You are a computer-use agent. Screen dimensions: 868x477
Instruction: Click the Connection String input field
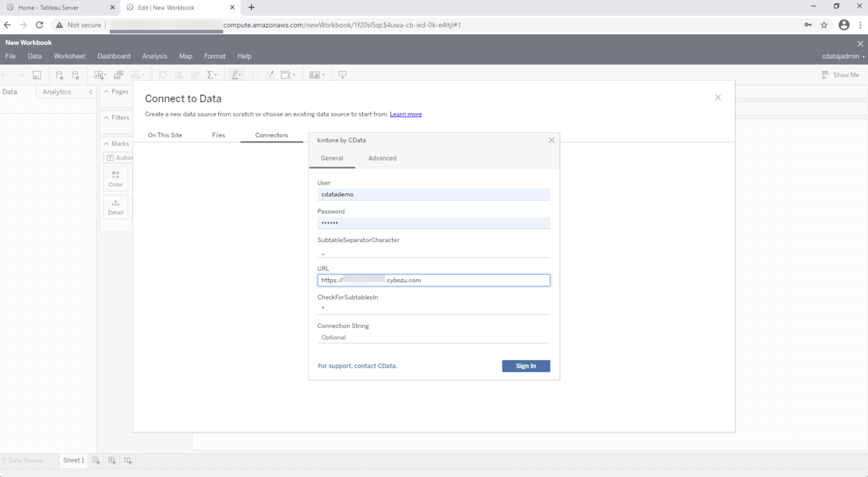click(433, 337)
